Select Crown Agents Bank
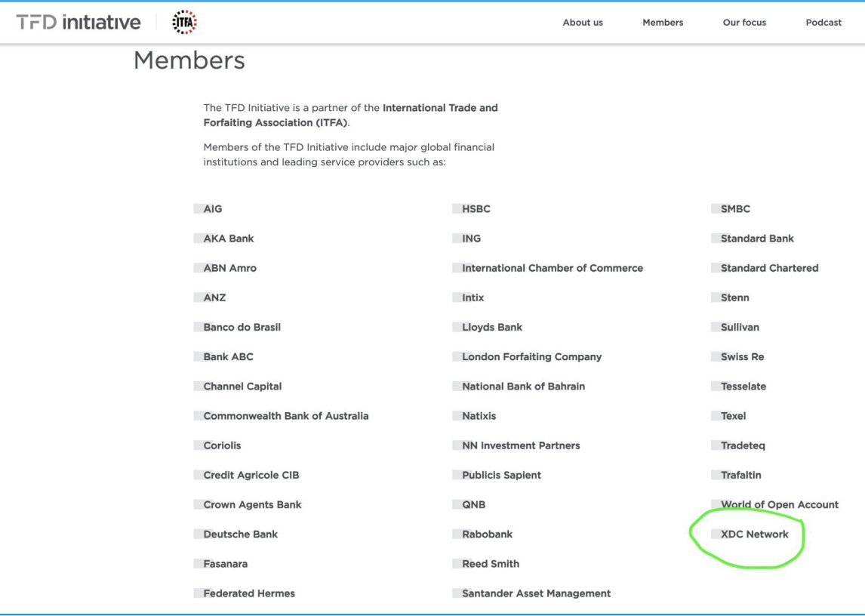The height and width of the screenshot is (616, 865). [x=253, y=504]
